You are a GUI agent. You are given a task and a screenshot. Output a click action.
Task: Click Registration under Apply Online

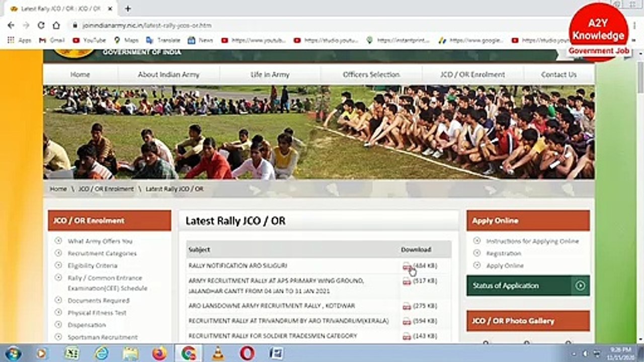pos(504,253)
